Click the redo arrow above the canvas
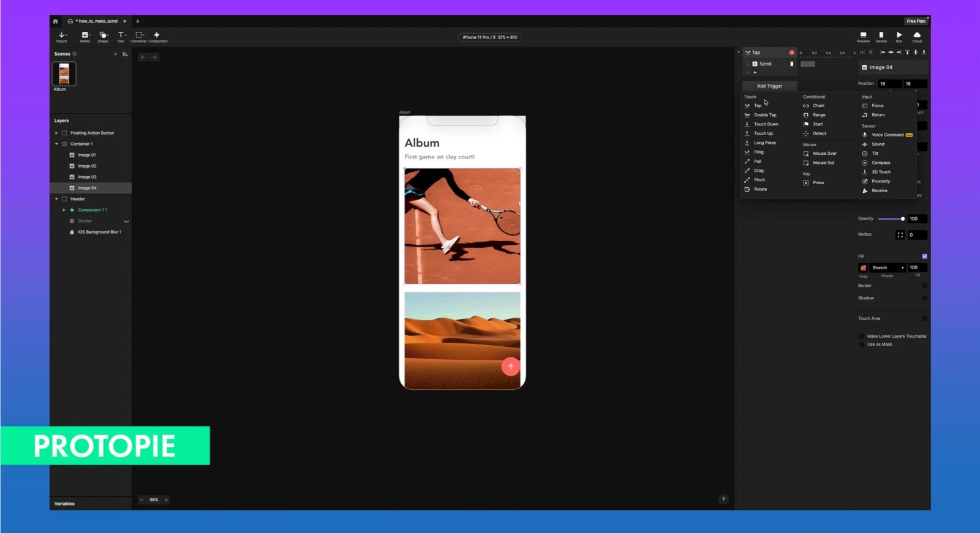This screenshot has width=980, height=533. click(154, 57)
